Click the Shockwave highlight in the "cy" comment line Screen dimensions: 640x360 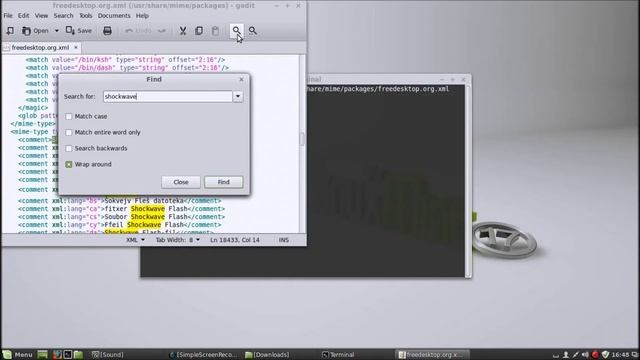[x=144, y=225]
